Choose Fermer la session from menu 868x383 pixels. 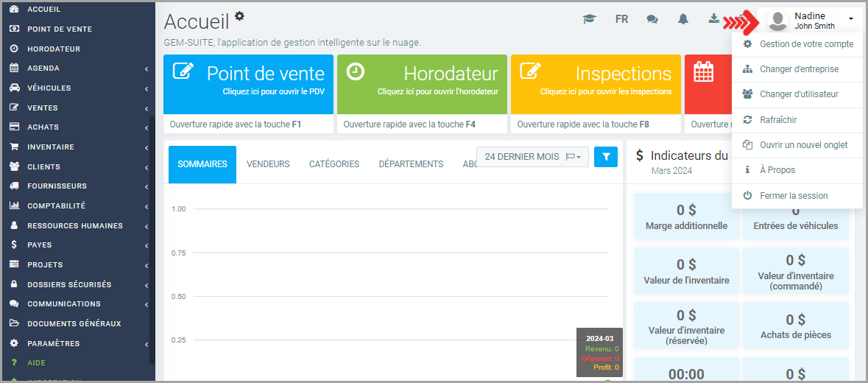(x=793, y=196)
